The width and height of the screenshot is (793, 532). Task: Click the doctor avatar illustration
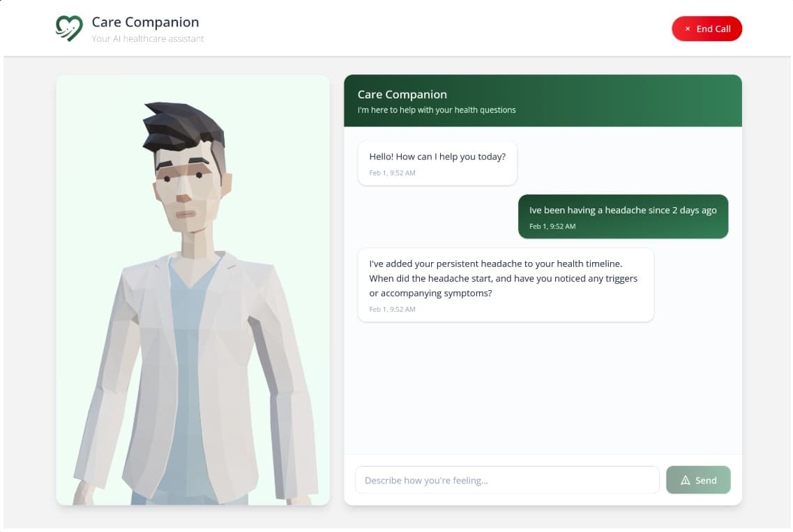click(x=192, y=289)
